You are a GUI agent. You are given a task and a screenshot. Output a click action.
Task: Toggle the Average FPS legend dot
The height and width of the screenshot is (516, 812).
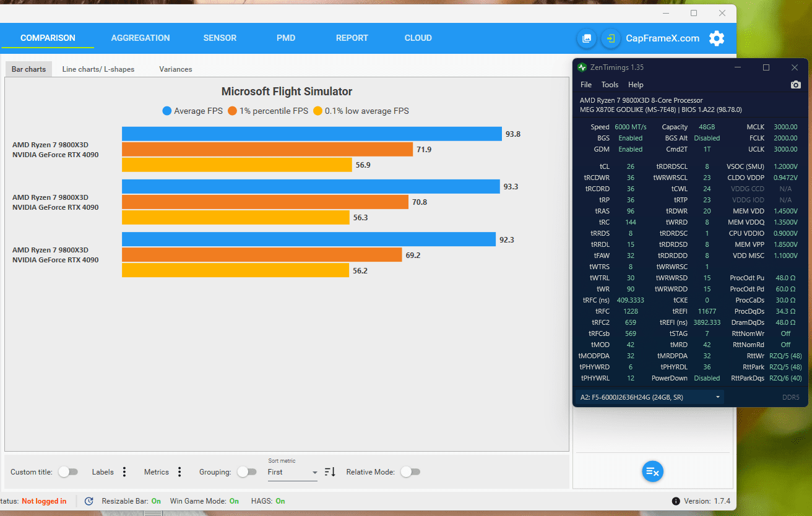pyautogui.click(x=166, y=111)
